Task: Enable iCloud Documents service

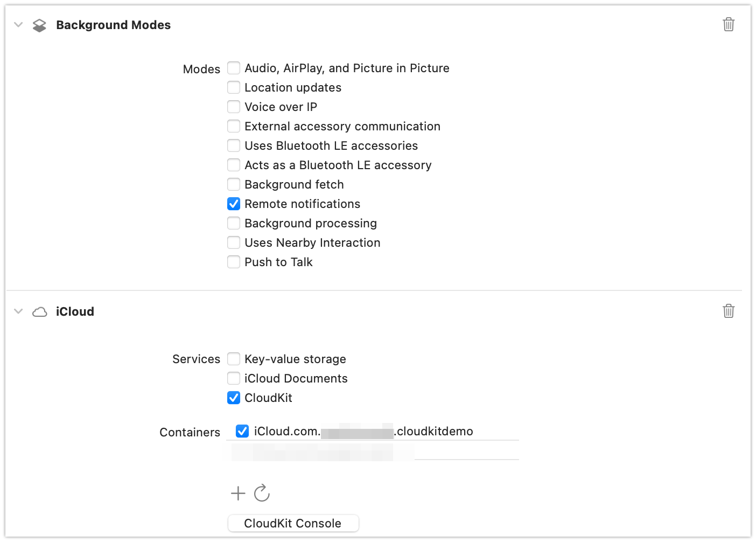Action: [x=233, y=378]
